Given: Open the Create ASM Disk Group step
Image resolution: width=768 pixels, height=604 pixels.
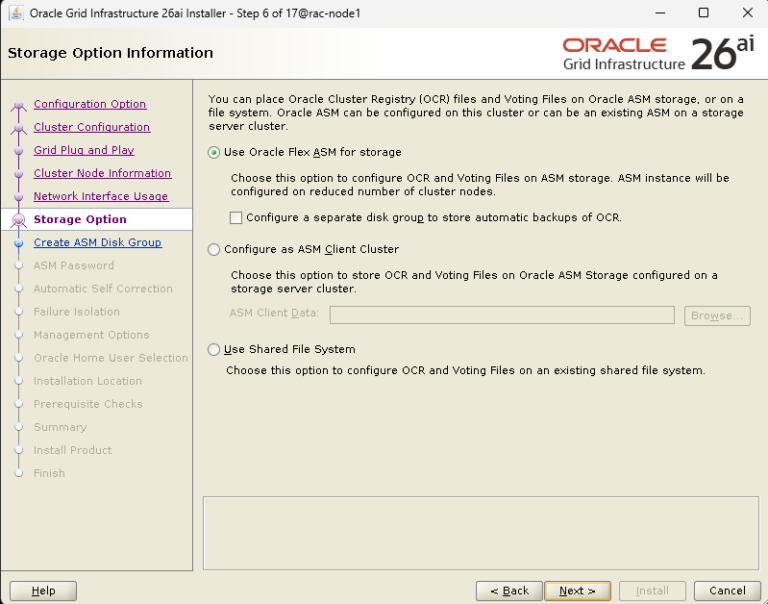Looking at the screenshot, I should (x=97, y=242).
